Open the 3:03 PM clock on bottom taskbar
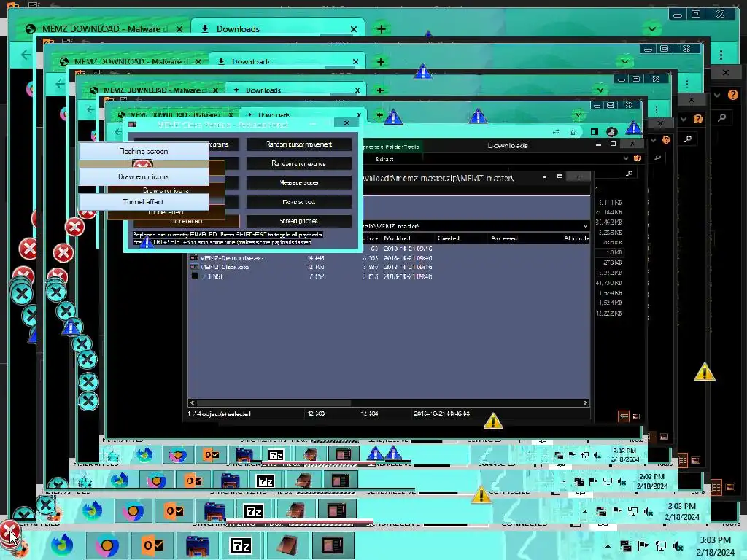The image size is (747, 560). point(715,546)
